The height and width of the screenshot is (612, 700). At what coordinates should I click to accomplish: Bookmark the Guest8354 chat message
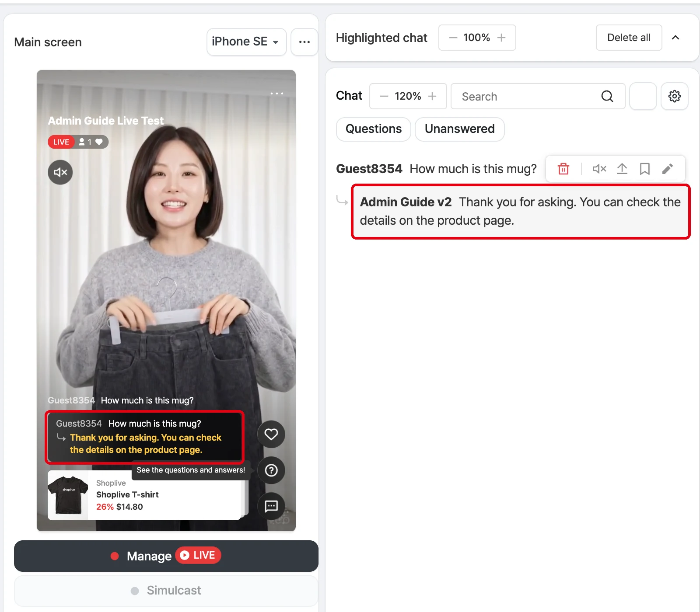point(645,169)
